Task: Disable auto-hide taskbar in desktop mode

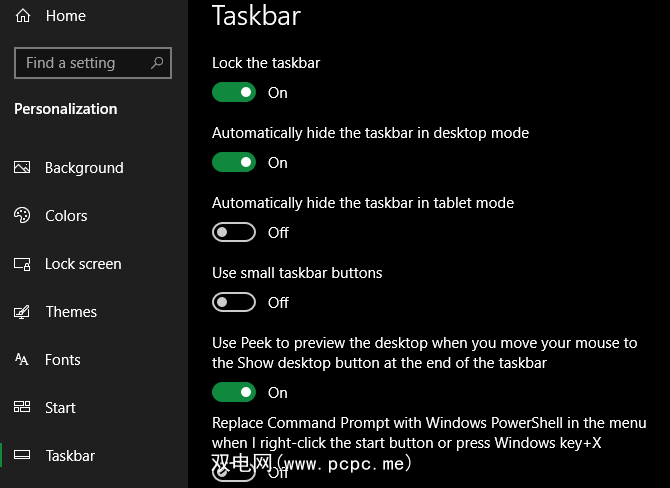Action: (234, 163)
